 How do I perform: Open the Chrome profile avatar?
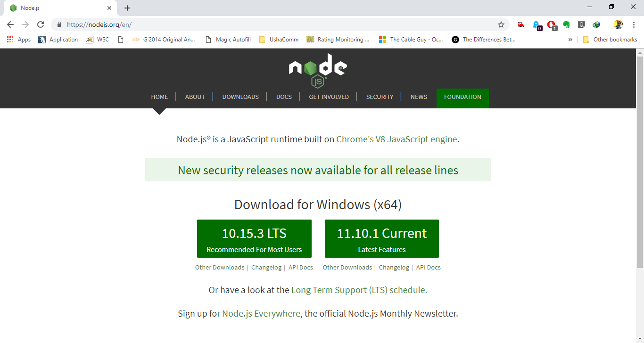tap(619, 24)
